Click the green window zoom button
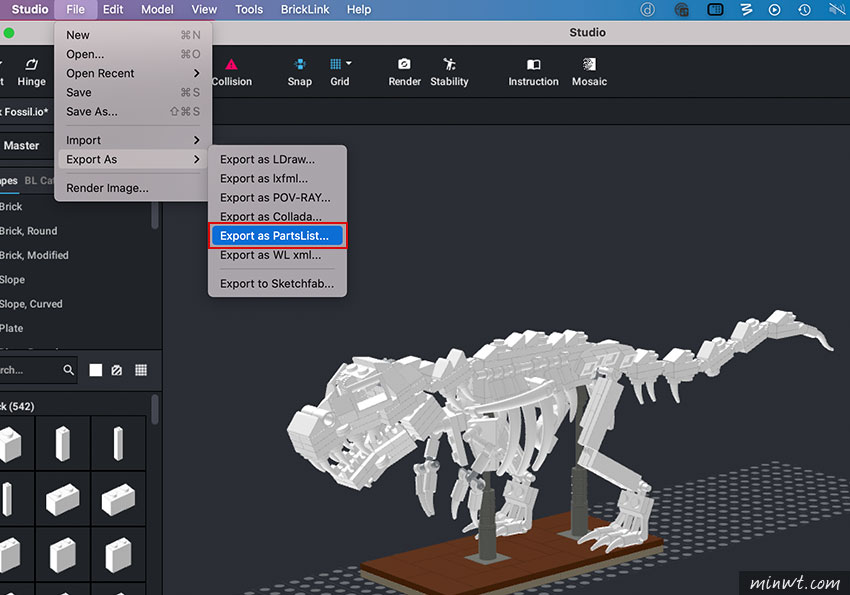The image size is (850, 595). click(9, 33)
